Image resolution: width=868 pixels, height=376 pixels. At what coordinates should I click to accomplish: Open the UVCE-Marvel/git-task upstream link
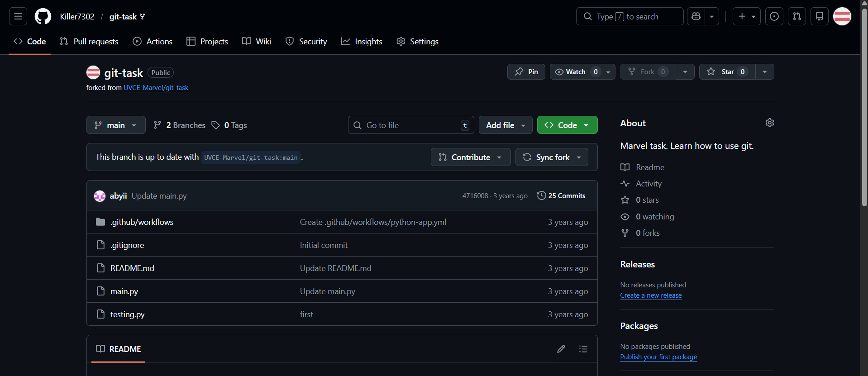coord(156,88)
